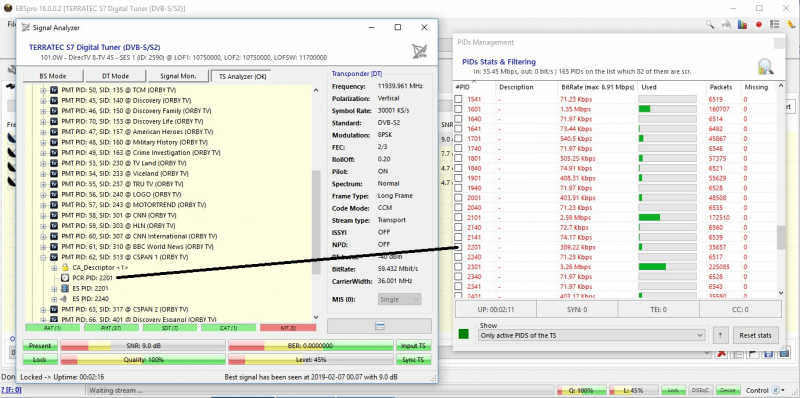The width and height of the screenshot is (800, 398).
Task: Click the Input TS button
Action: [x=413, y=346]
